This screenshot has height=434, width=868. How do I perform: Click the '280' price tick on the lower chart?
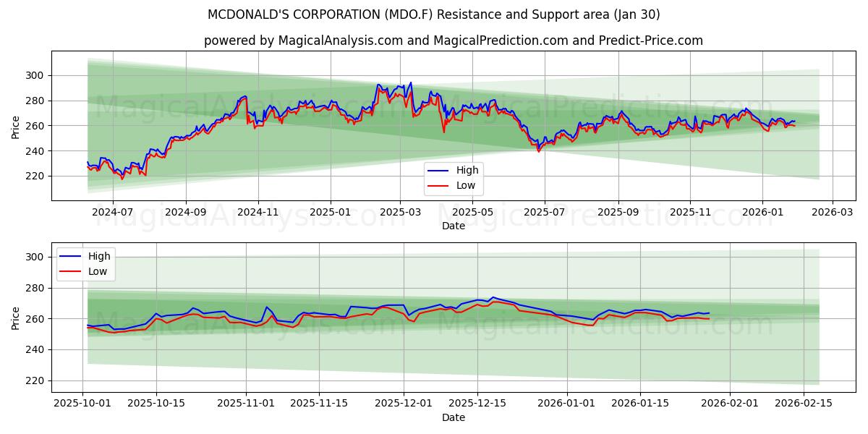coord(36,288)
